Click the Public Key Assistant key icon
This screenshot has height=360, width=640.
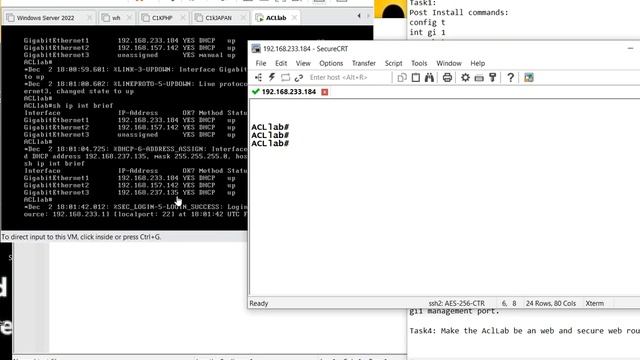tap(493, 78)
